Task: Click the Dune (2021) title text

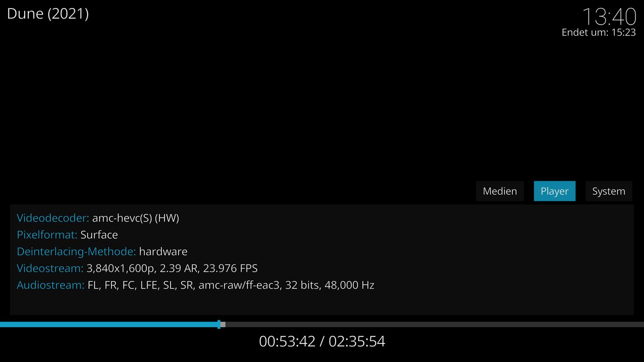Action: coord(48,14)
